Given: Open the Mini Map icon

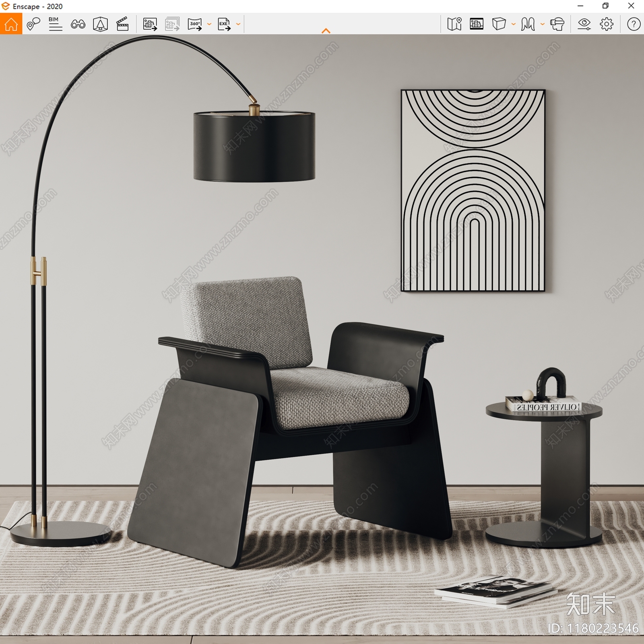Looking at the screenshot, I should click(454, 24).
